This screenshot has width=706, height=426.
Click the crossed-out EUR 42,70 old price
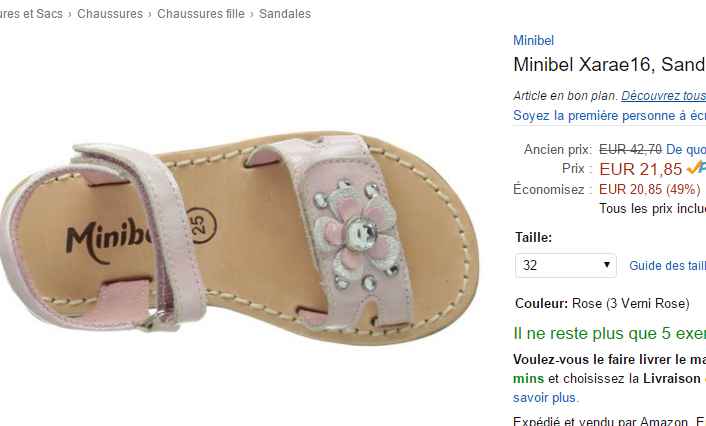630,150
